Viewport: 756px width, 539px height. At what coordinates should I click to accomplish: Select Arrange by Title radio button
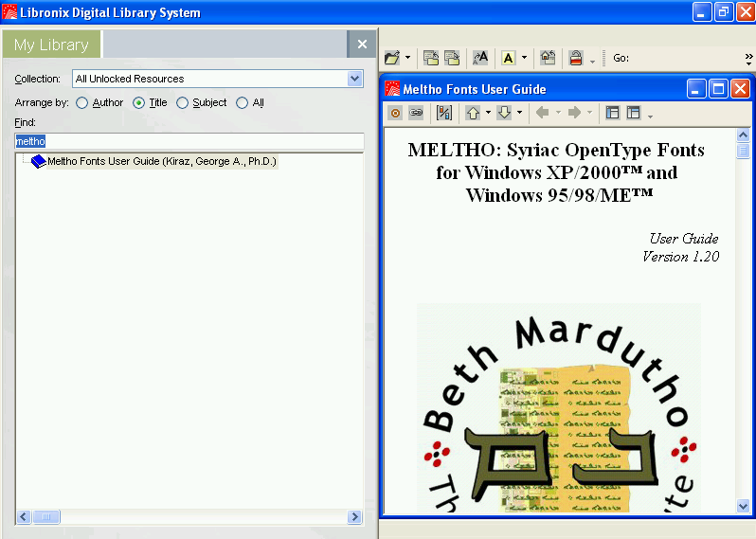point(139,102)
